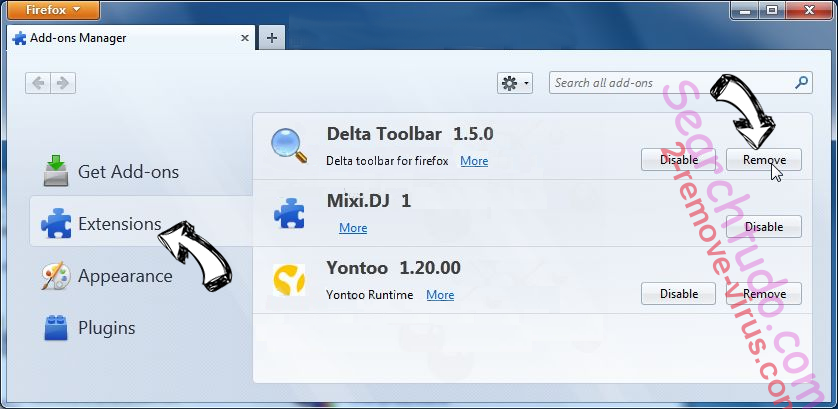
Task: Click the Mixi.DJ puzzle piece icon
Action: tap(289, 213)
